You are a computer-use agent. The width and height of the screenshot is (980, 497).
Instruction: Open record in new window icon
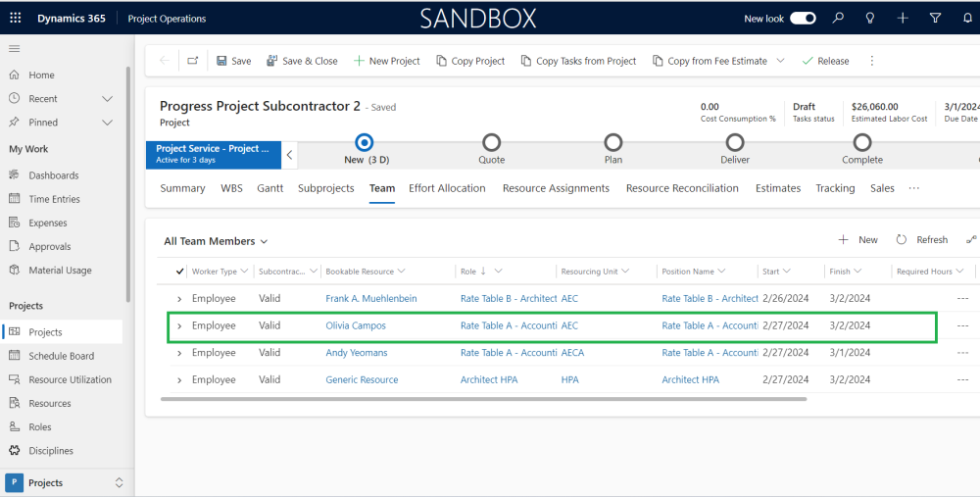(x=192, y=61)
